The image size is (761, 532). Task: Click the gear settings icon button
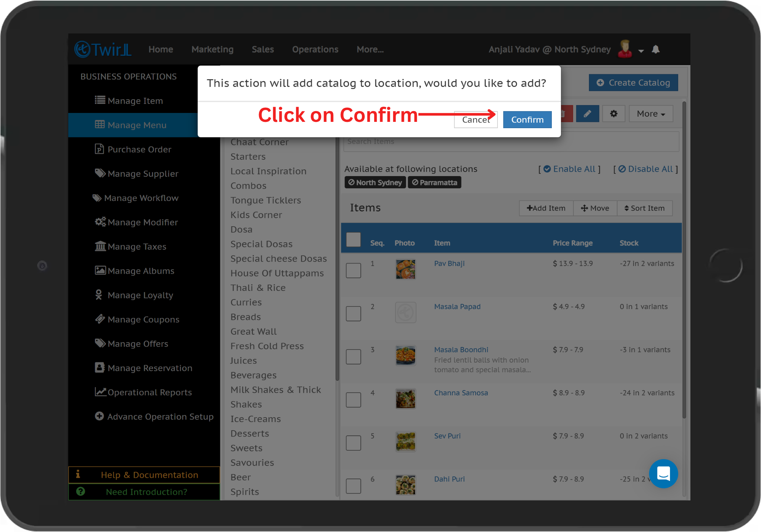tap(613, 114)
